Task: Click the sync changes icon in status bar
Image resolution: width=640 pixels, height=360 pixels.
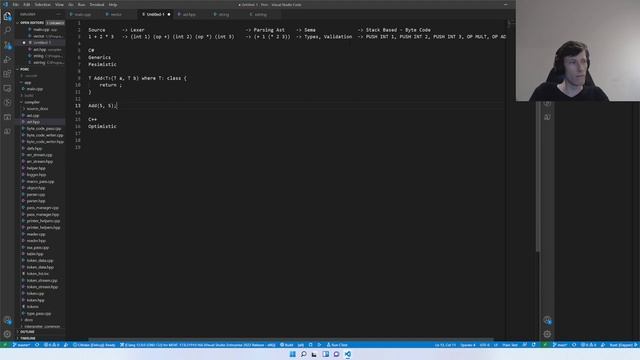Action: pos(37,345)
